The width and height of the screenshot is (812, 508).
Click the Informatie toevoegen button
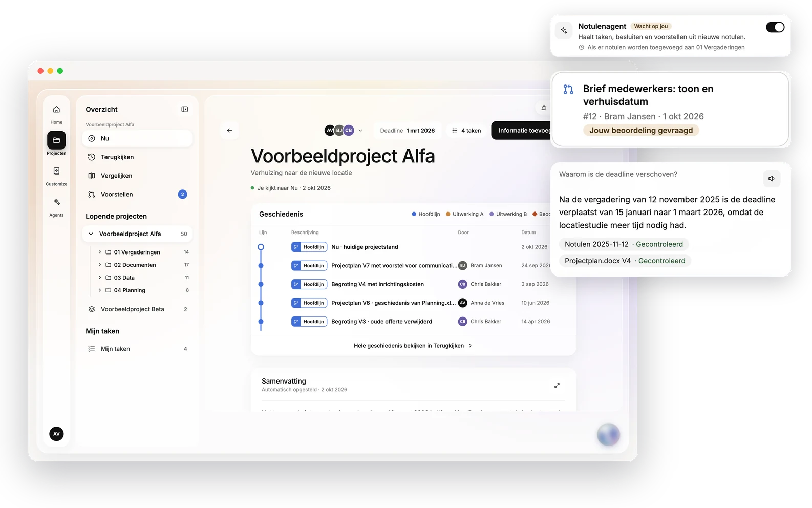pos(521,131)
